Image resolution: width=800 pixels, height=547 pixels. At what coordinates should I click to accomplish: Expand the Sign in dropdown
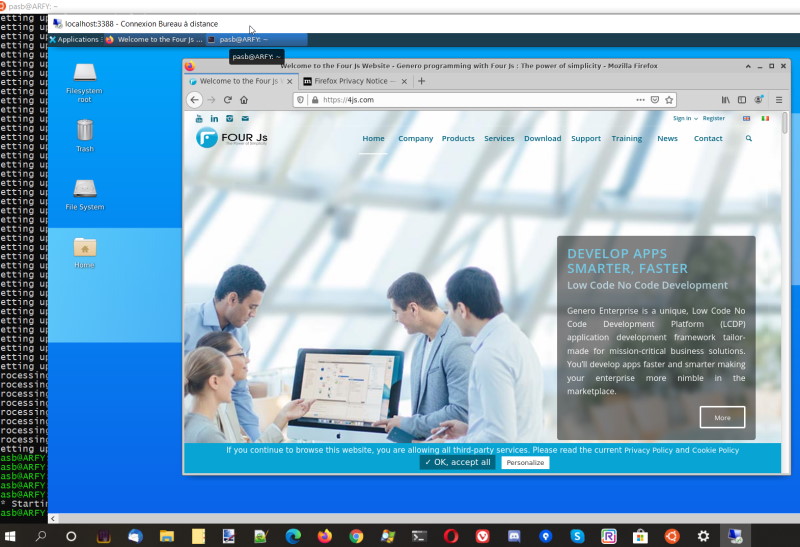click(685, 118)
